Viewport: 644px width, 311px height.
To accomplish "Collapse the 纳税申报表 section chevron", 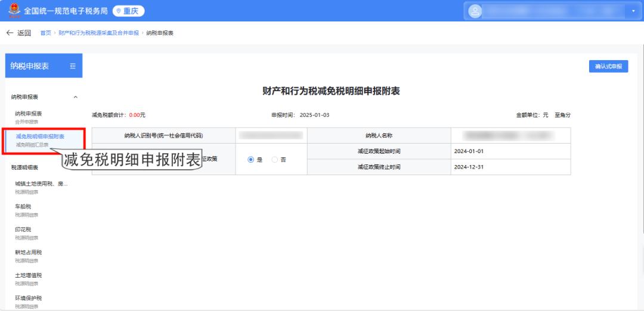I will 75,97.
